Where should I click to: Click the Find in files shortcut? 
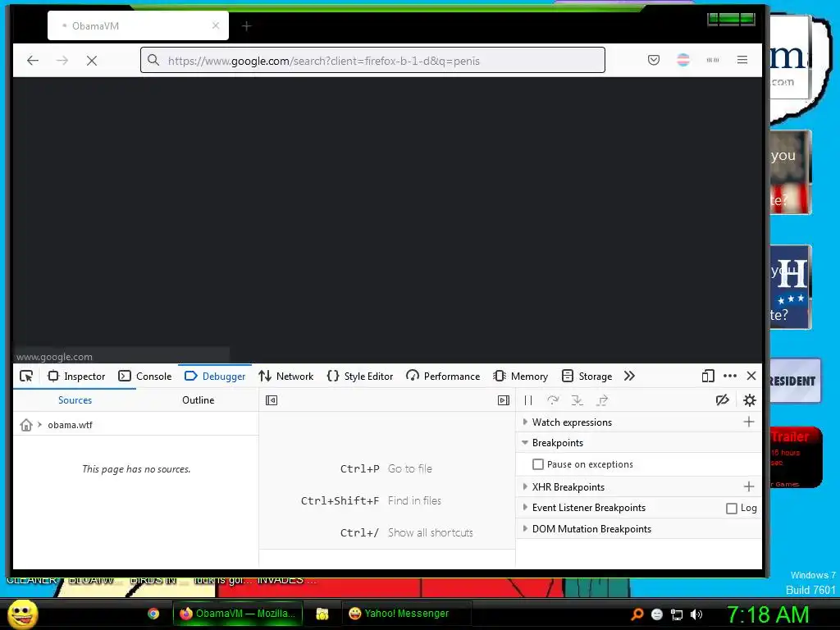(x=414, y=501)
